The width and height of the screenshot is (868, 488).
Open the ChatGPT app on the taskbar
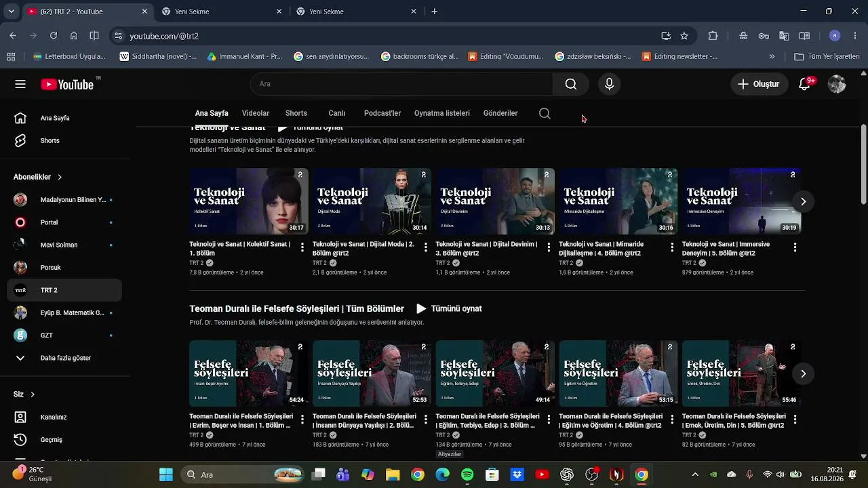tap(567, 474)
